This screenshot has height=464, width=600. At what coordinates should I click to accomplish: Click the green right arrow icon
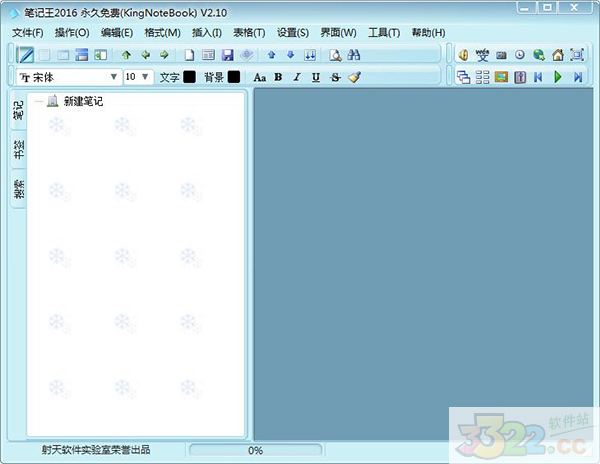[164, 55]
